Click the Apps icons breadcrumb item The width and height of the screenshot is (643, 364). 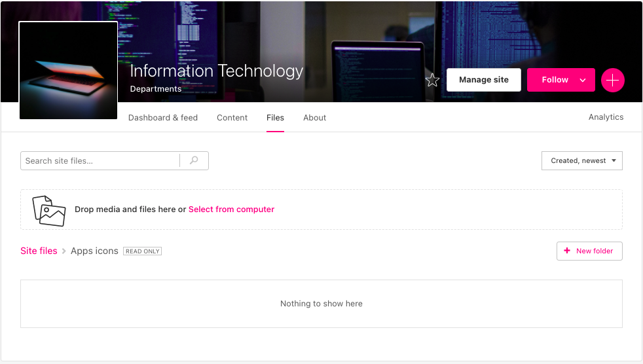tap(94, 251)
